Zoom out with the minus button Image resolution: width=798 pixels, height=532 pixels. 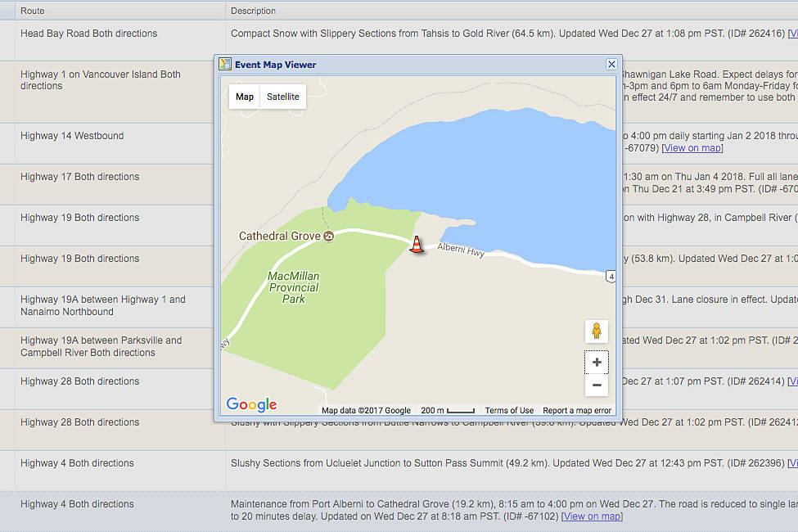pos(596,385)
